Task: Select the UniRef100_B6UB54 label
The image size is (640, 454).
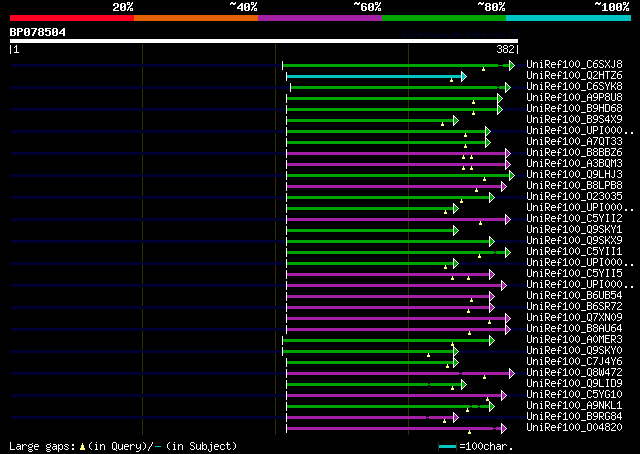Action: 574,296
